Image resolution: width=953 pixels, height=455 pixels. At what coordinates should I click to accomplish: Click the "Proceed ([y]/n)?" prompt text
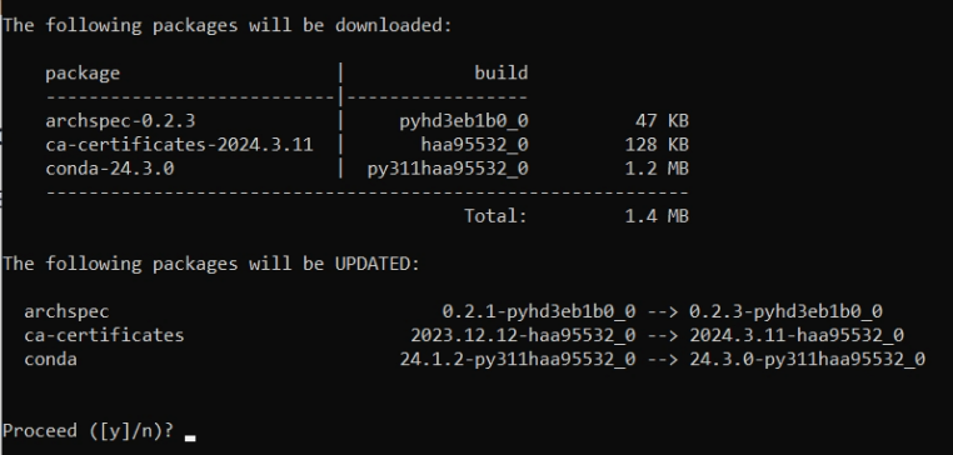click(x=89, y=431)
